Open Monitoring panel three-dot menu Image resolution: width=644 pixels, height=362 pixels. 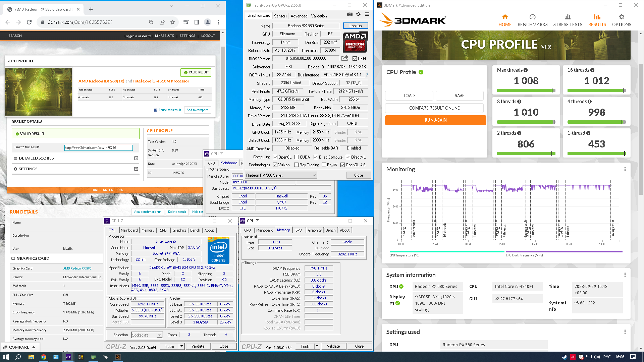click(x=625, y=169)
